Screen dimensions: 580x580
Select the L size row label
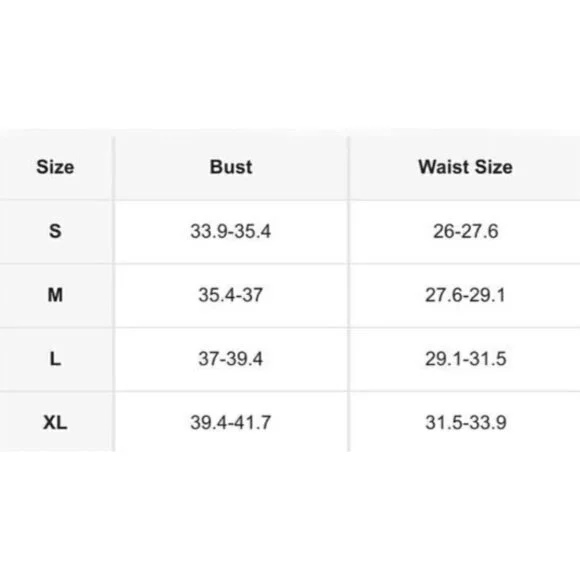[55, 359]
